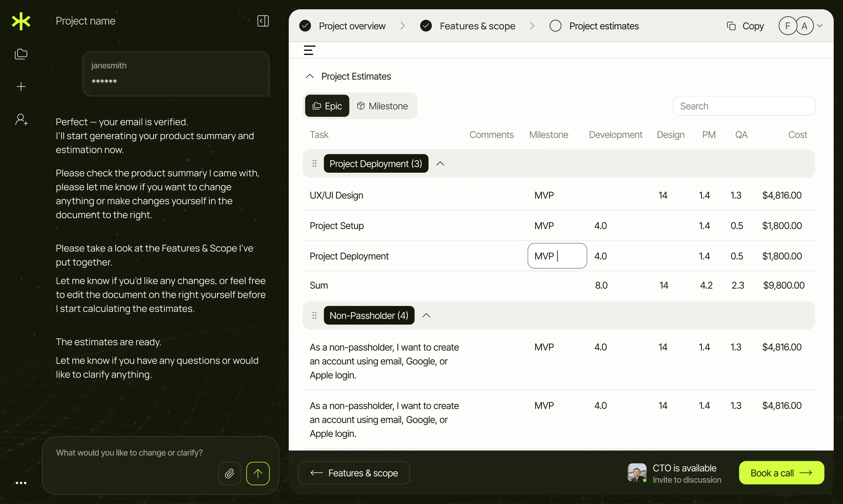843x504 pixels.
Task: Go back via Features & scope button
Action: 354,473
